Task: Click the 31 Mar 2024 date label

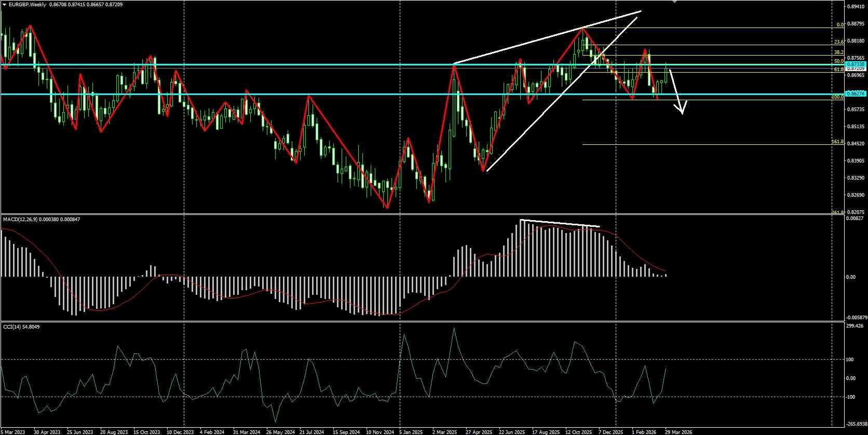Action: click(x=247, y=432)
